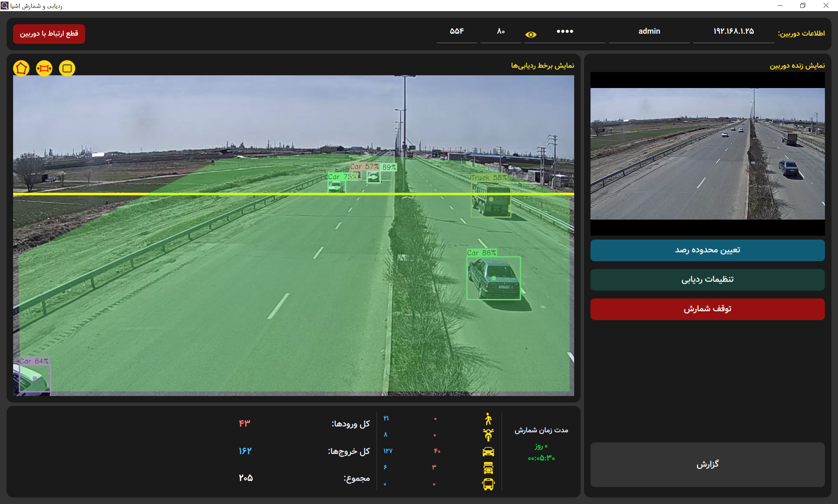Click the admin username field
838x504 pixels.
pos(649,32)
